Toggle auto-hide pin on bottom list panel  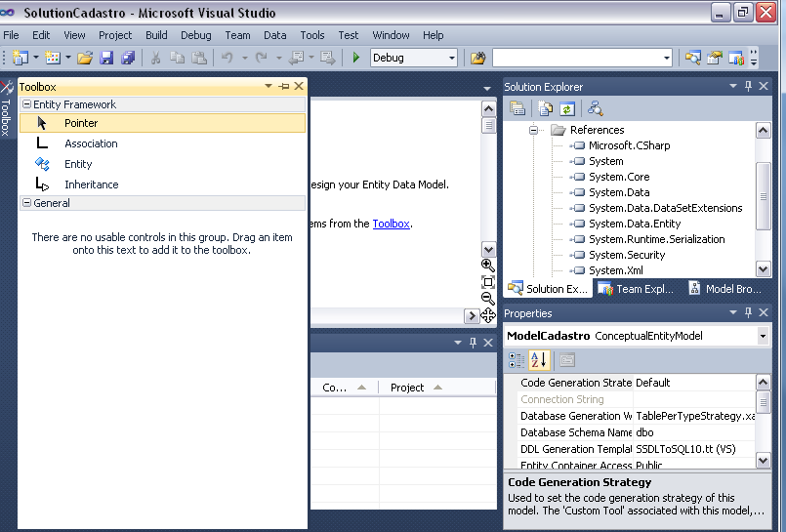(473, 343)
